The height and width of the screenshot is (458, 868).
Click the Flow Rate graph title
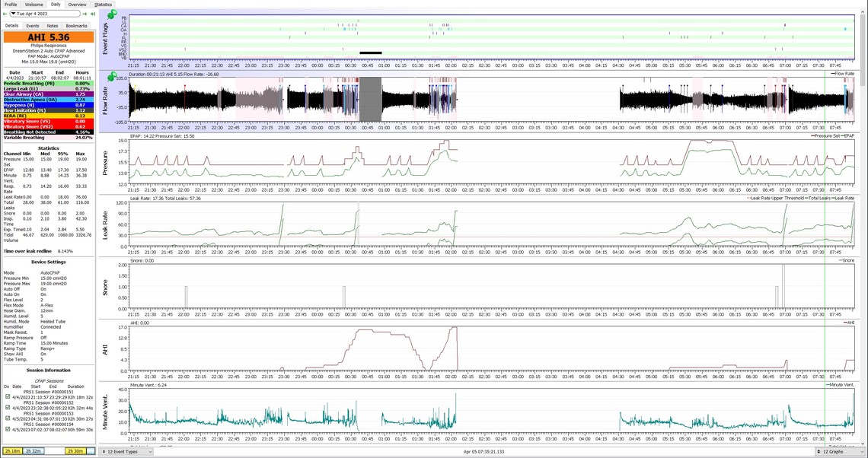[104, 100]
